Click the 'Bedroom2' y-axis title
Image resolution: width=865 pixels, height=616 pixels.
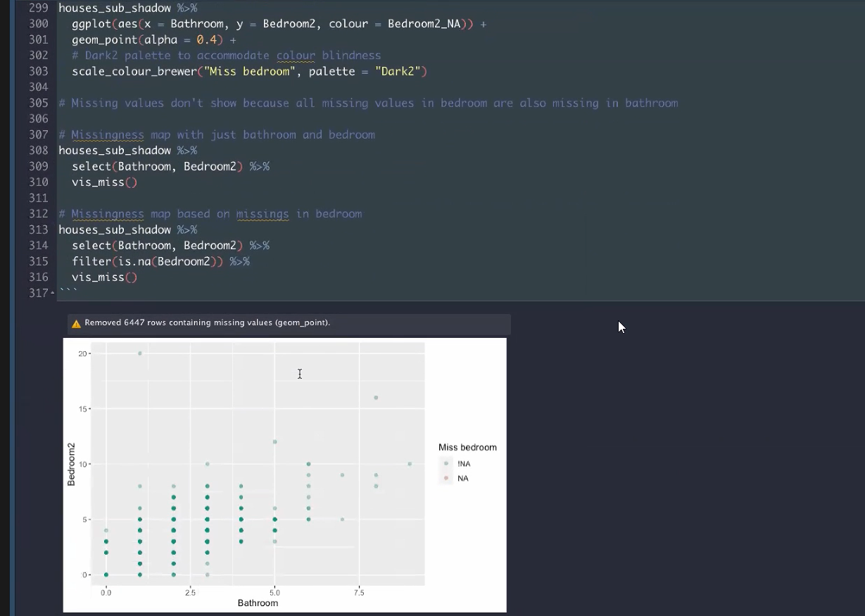[x=71, y=464]
